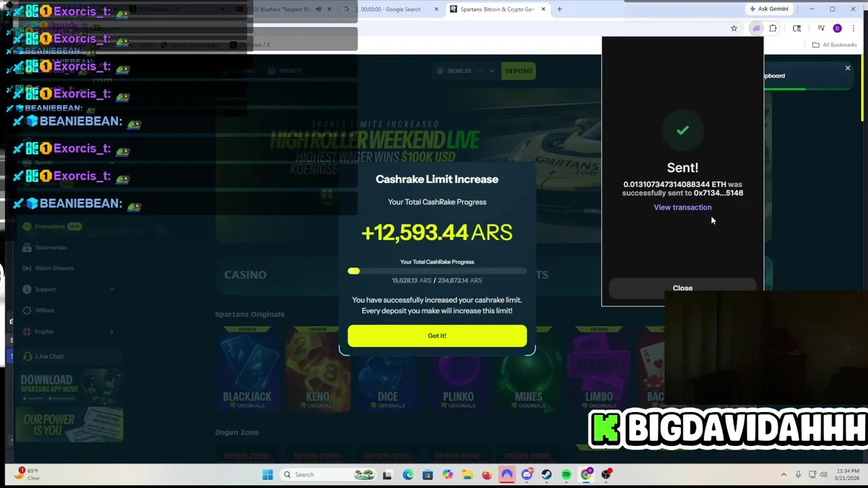Open a new browser tab
The width and height of the screenshot is (868, 488).
559,9
